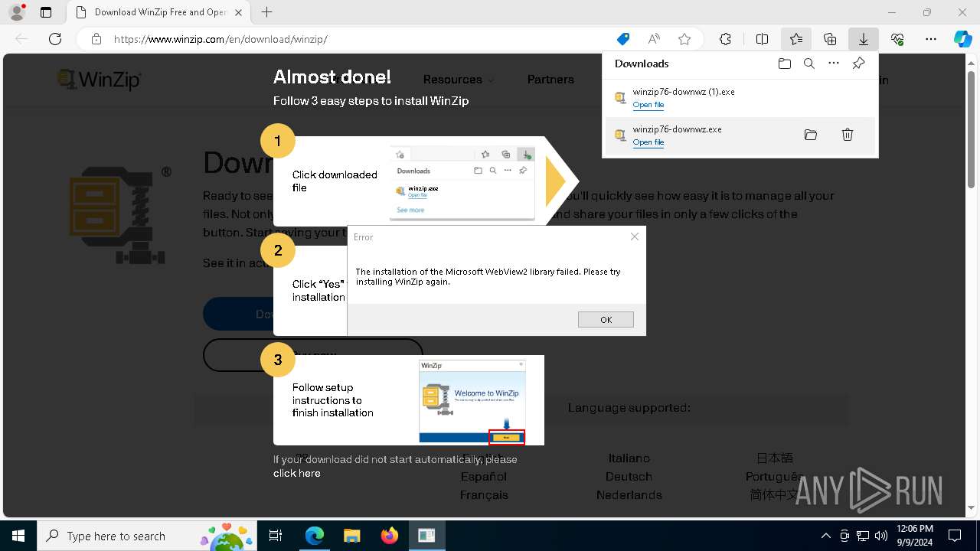This screenshot has width=980, height=551.
Task: Open Favorites toolbar icon
Action: pyautogui.click(x=796, y=39)
